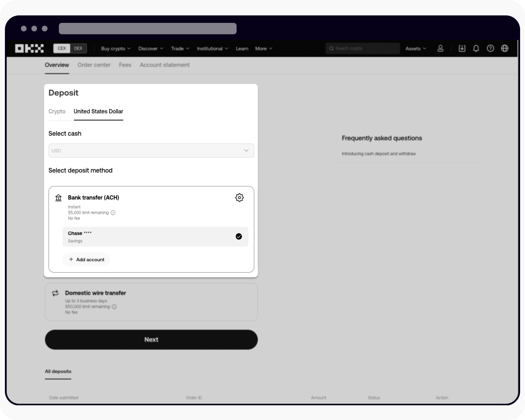Click the Order ID column header
This screenshot has width=525, height=420.
click(x=194, y=398)
